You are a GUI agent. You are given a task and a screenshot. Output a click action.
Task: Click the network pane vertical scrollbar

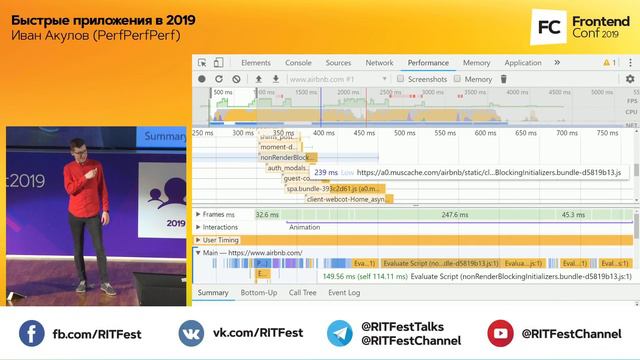click(636, 170)
